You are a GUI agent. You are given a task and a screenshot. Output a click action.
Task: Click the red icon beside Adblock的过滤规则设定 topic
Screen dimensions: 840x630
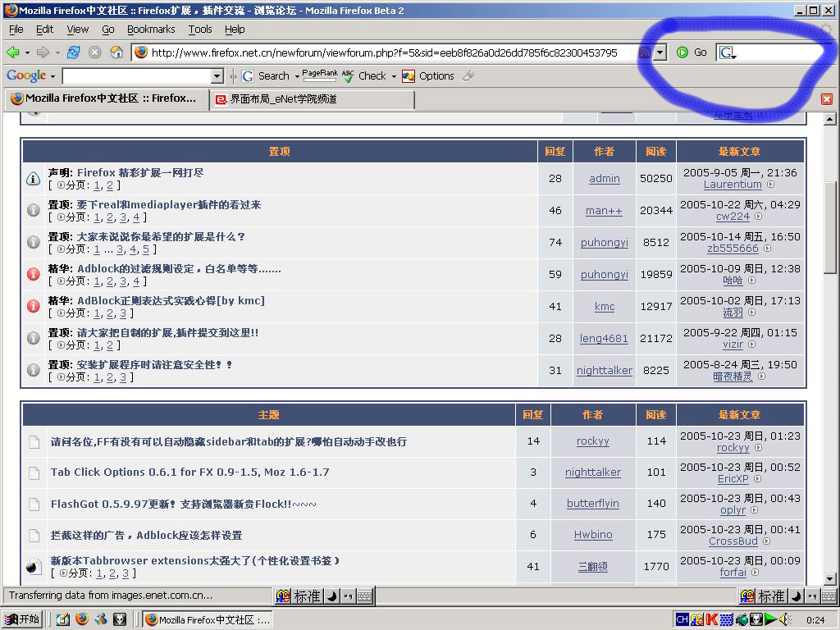pyautogui.click(x=33, y=274)
